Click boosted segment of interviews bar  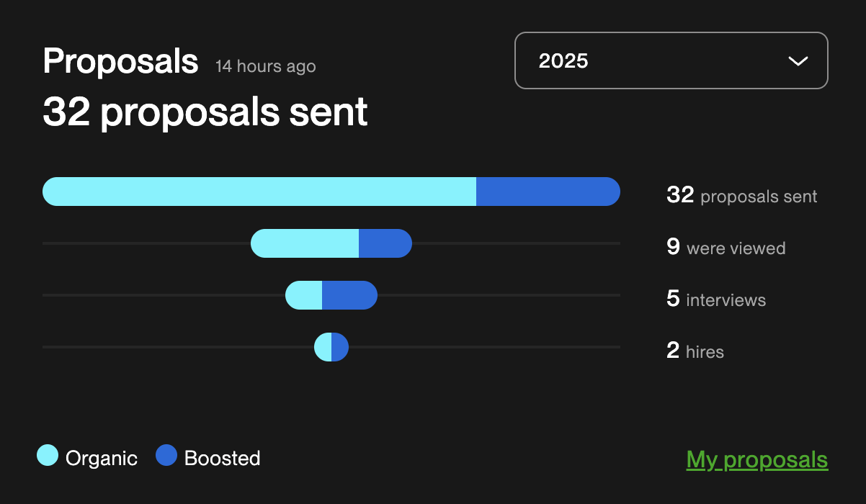(349, 295)
